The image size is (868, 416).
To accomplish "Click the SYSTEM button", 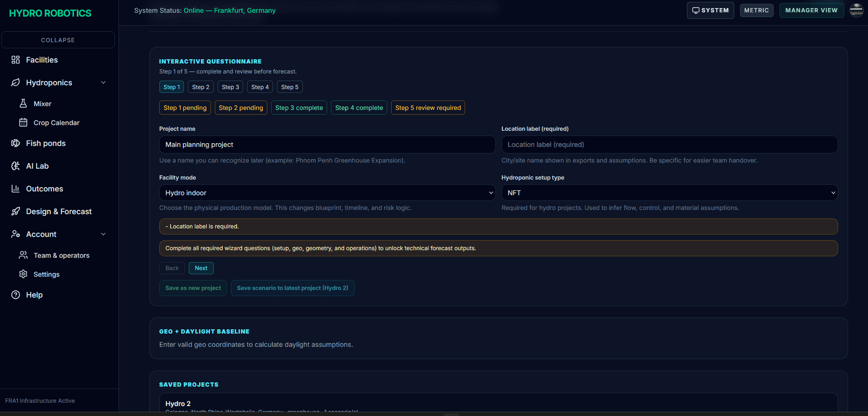I will pyautogui.click(x=710, y=10).
